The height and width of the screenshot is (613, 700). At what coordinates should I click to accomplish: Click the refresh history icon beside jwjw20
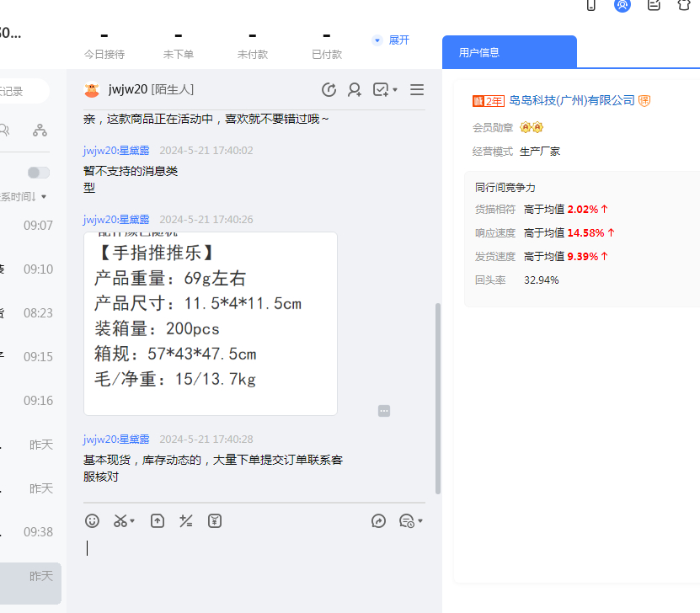coord(329,90)
